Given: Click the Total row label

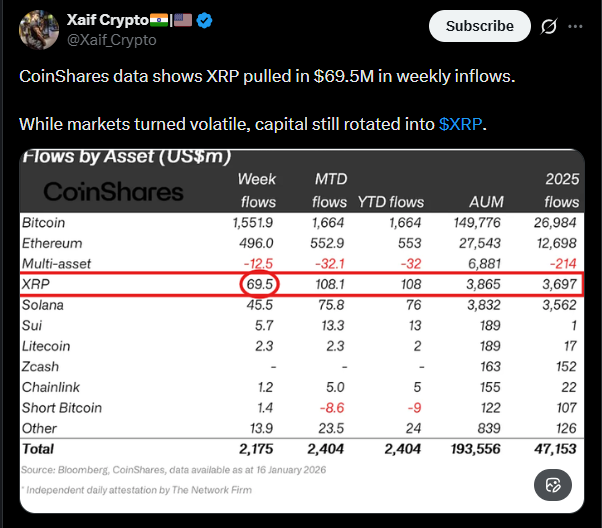Looking at the screenshot, I should tap(38, 448).
